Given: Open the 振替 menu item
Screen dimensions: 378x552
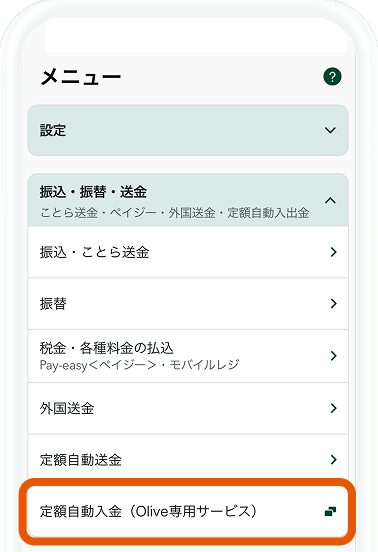Looking at the screenshot, I should [188, 303].
